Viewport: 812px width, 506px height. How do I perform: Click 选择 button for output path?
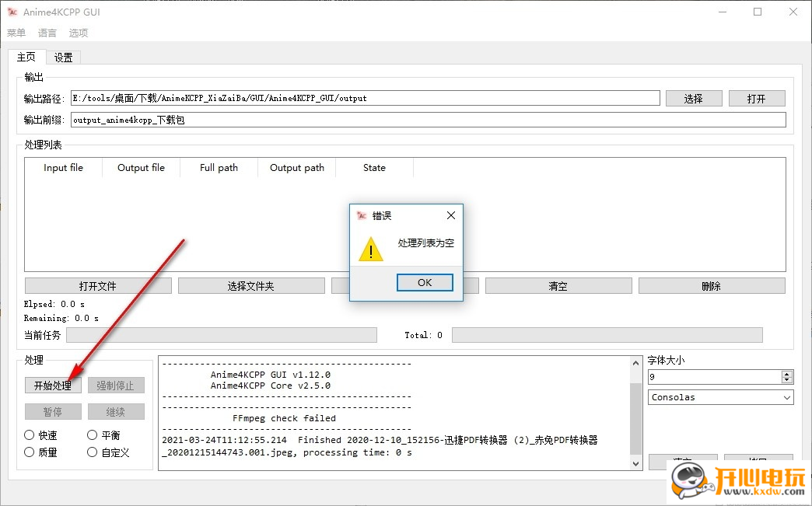pyautogui.click(x=694, y=98)
